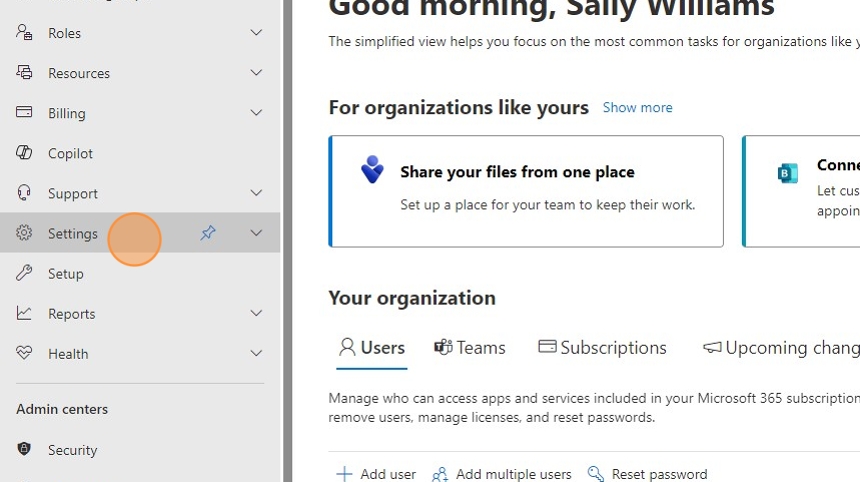
Task: Select the Users tab
Action: [371, 348]
